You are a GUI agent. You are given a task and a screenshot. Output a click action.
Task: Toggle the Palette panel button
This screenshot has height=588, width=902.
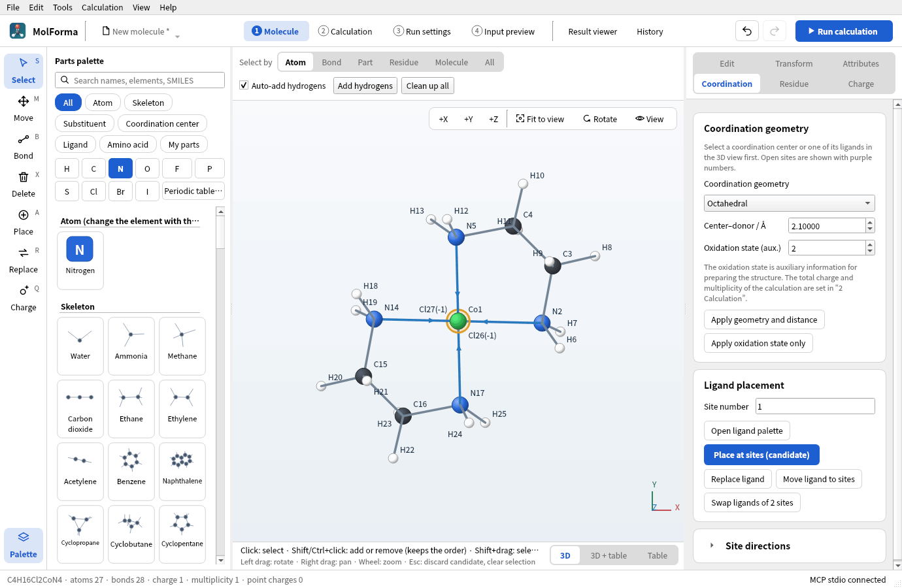pyautogui.click(x=24, y=545)
